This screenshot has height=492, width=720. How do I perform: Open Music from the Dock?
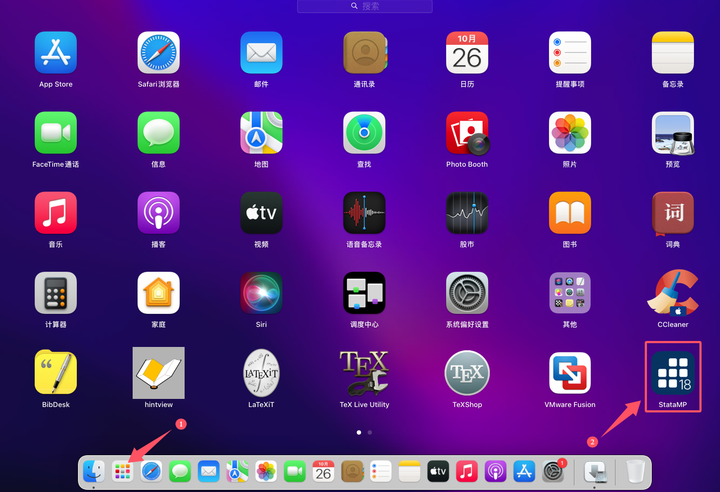(467, 471)
